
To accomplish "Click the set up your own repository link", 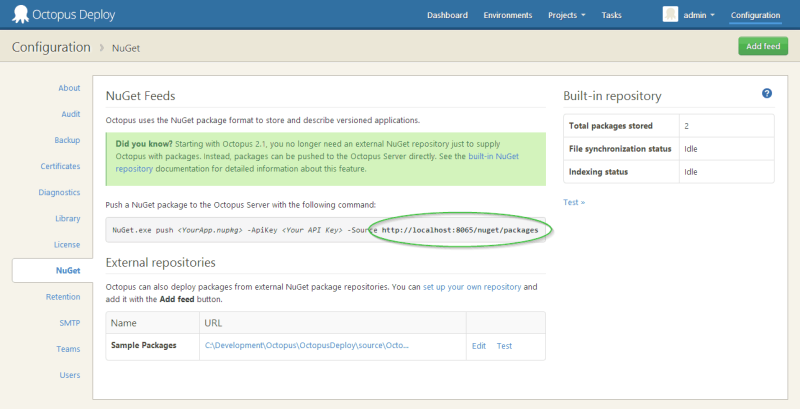I will [x=472, y=287].
